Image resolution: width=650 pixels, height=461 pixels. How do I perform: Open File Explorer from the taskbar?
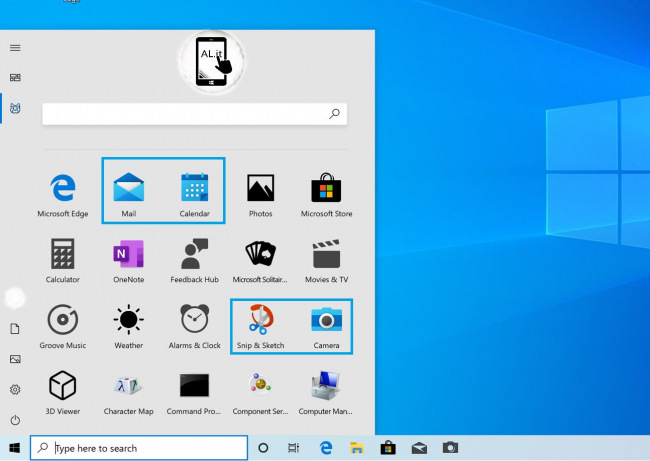click(357, 448)
